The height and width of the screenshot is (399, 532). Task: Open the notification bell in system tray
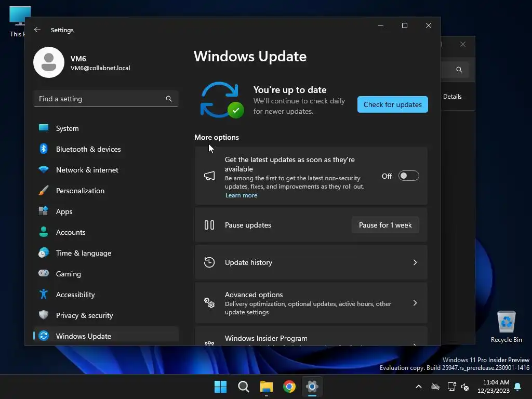click(x=518, y=387)
